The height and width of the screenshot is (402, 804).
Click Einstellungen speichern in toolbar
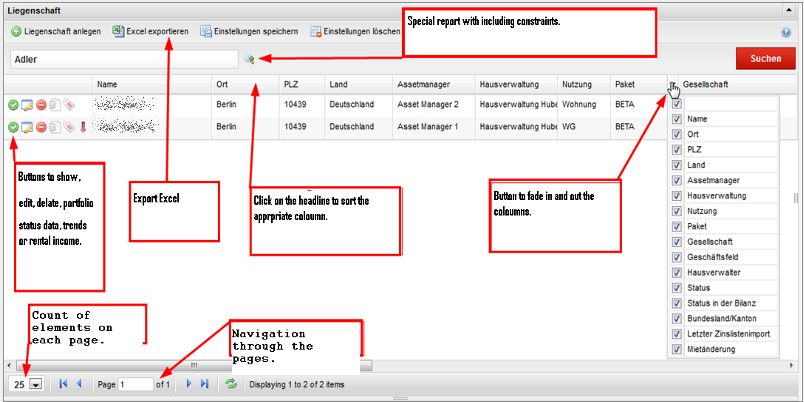(249, 31)
